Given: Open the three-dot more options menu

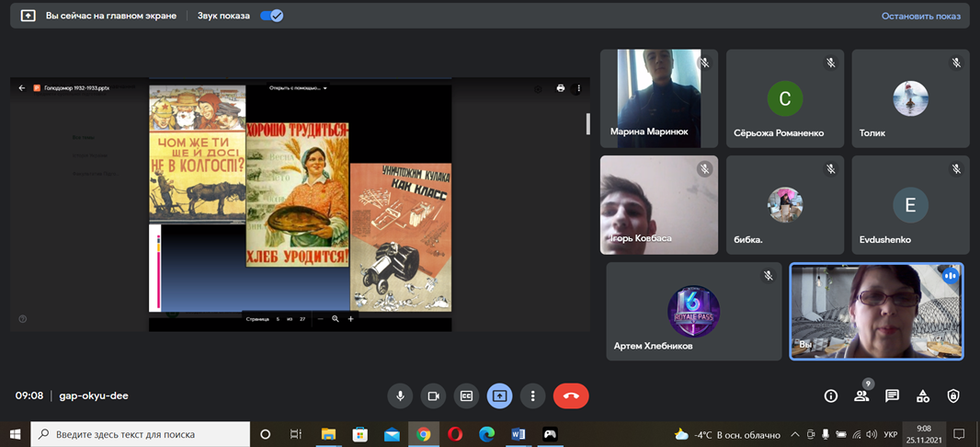Looking at the screenshot, I should click(x=533, y=395).
